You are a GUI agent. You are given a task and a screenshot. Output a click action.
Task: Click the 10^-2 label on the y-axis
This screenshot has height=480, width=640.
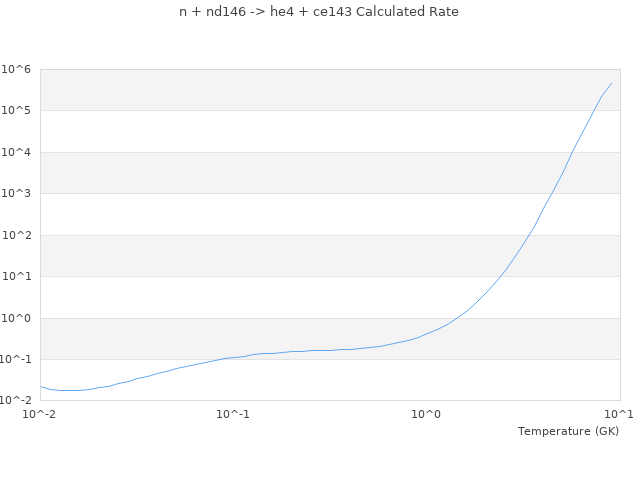click(x=17, y=401)
